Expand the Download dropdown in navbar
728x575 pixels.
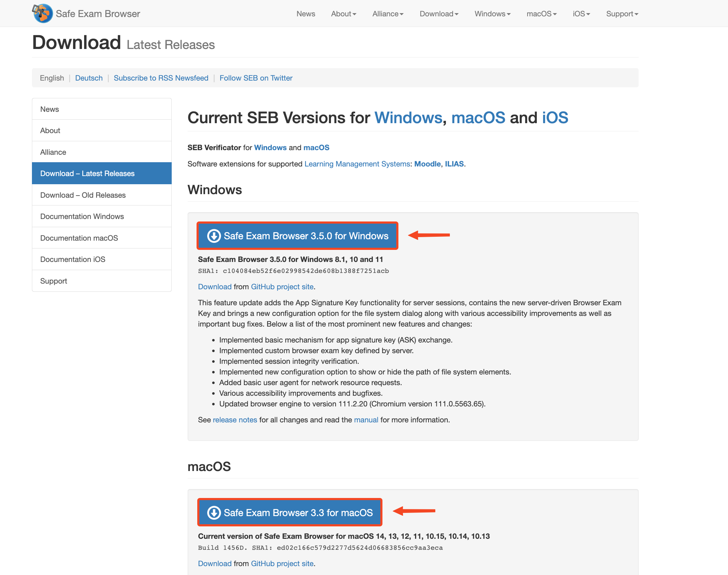[x=439, y=13]
